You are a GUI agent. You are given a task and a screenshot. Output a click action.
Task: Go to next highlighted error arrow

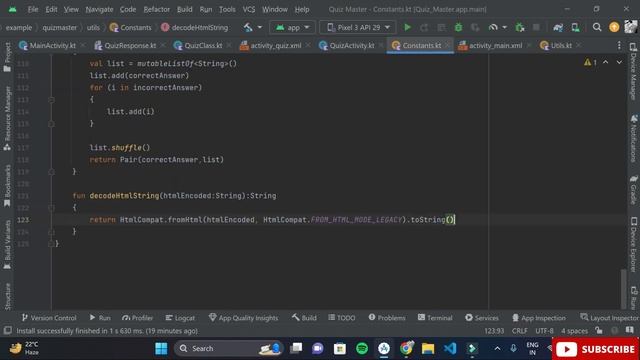click(619, 62)
